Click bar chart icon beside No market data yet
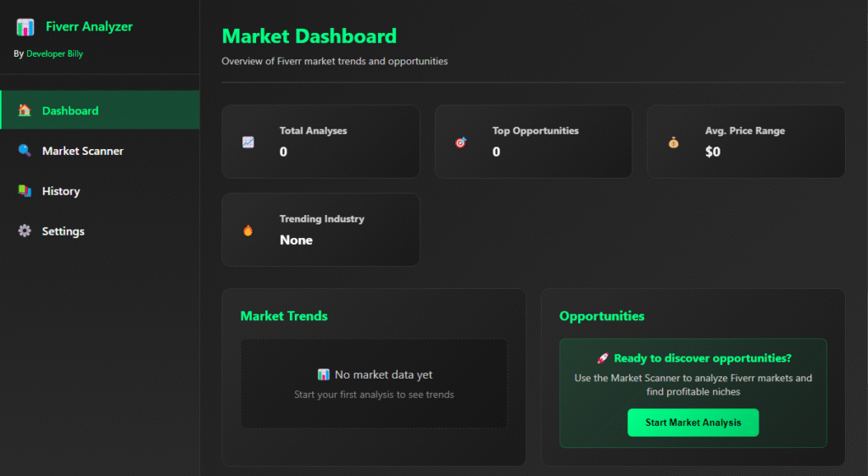The width and height of the screenshot is (868, 476). point(323,375)
